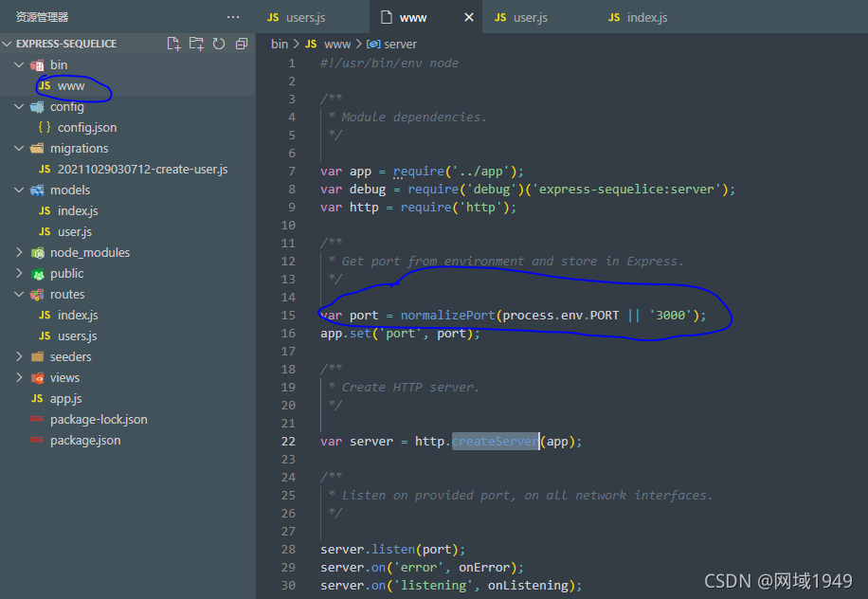
Task: Click the JSON braces icon of config.json
Action: (x=45, y=127)
